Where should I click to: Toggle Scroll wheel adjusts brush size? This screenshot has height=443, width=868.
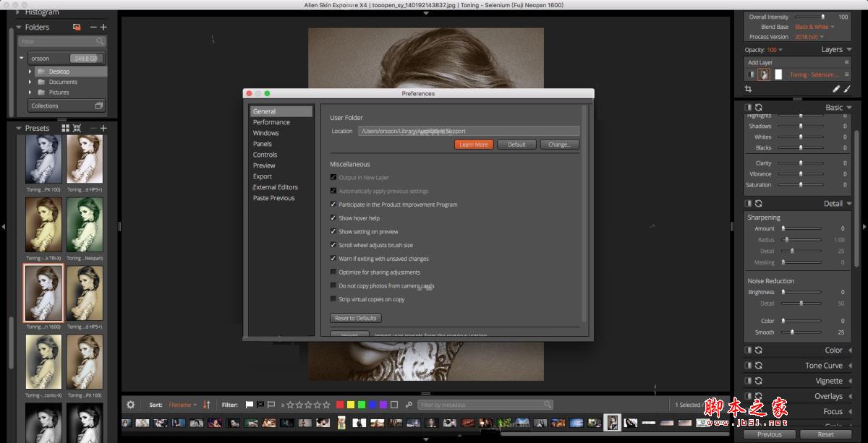[333, 245]
